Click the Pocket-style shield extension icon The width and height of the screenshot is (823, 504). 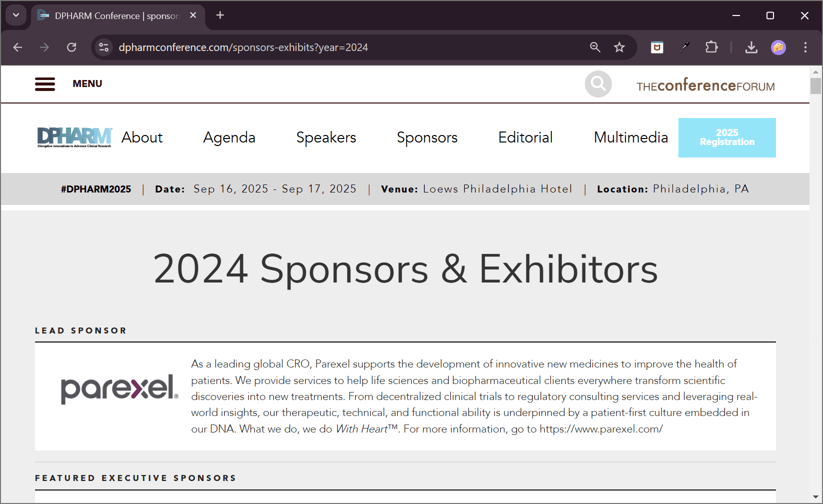click(x=657, y=47)
